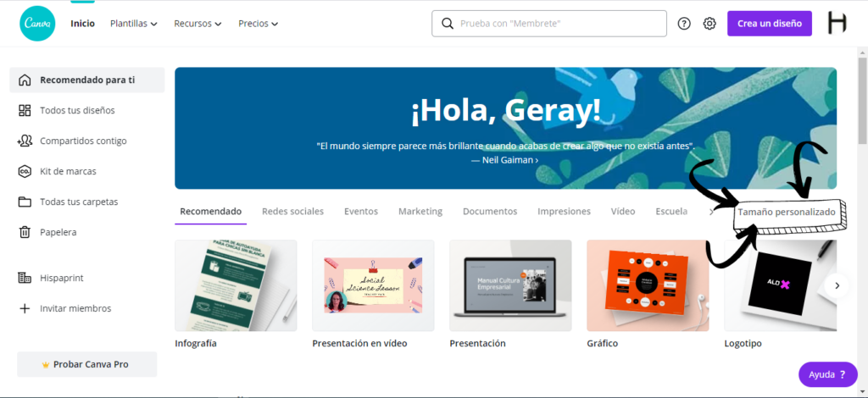Click the Gráfico label text
This screenshot has height=398, width=868.
[603, 343]
